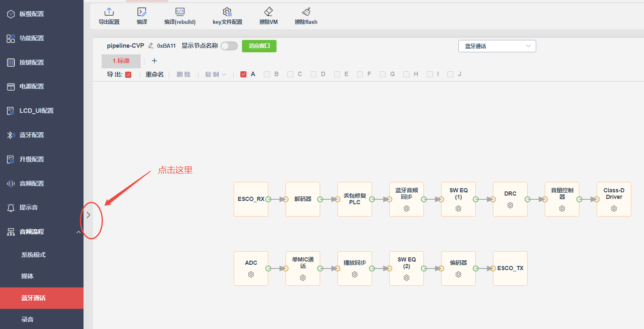Uncheck the 导出 checkbox

(128, 75)
